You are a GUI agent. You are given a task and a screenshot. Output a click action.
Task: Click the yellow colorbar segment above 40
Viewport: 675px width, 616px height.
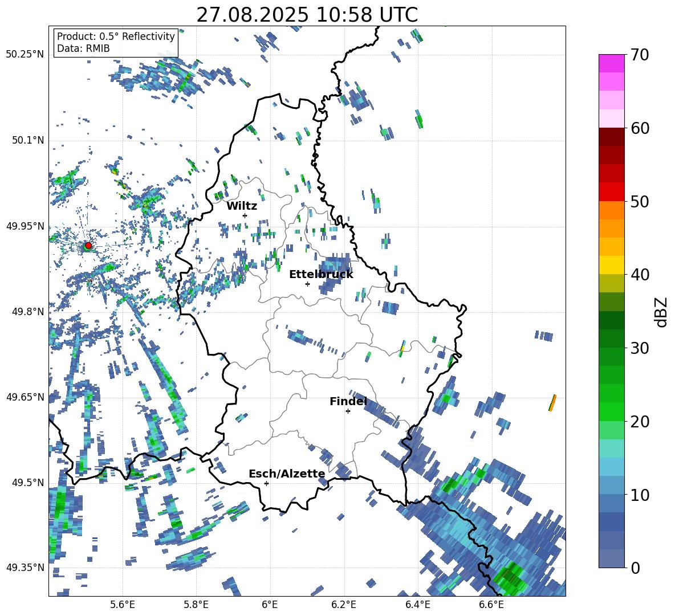point(611,265)
